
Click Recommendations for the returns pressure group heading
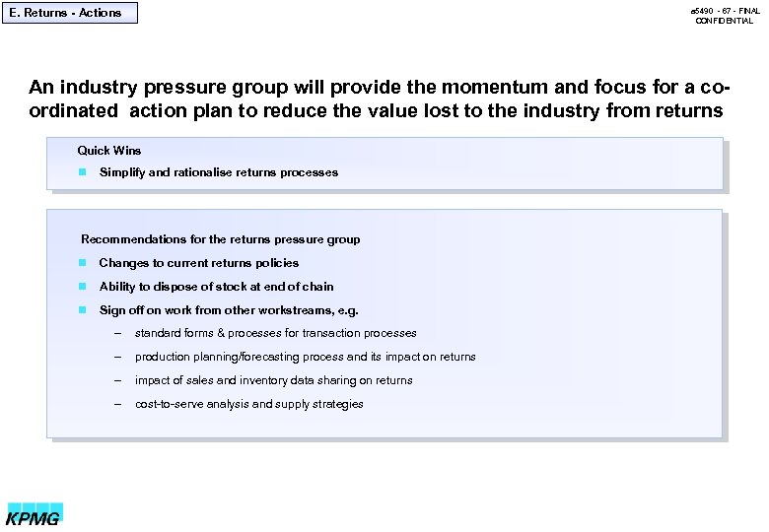pos(220,239)
